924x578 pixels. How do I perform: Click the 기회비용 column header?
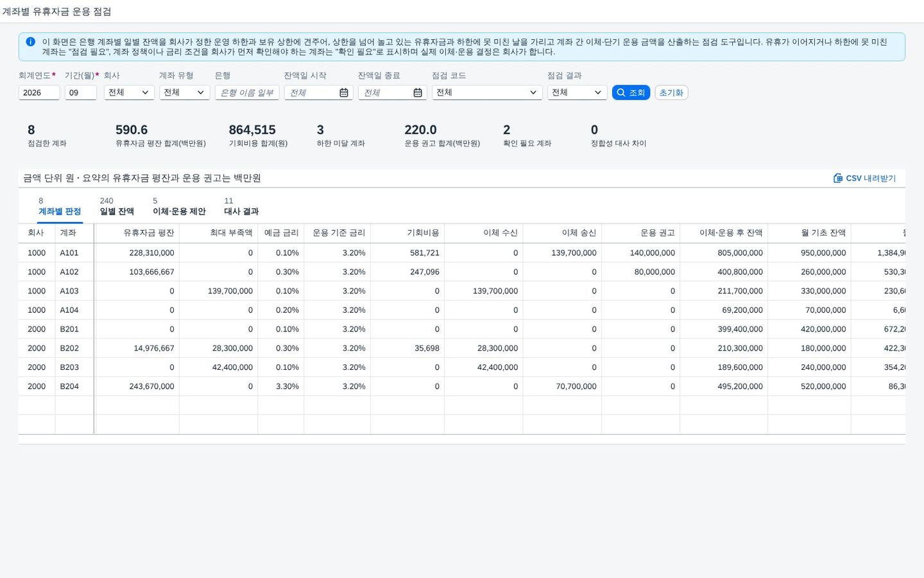407,233
